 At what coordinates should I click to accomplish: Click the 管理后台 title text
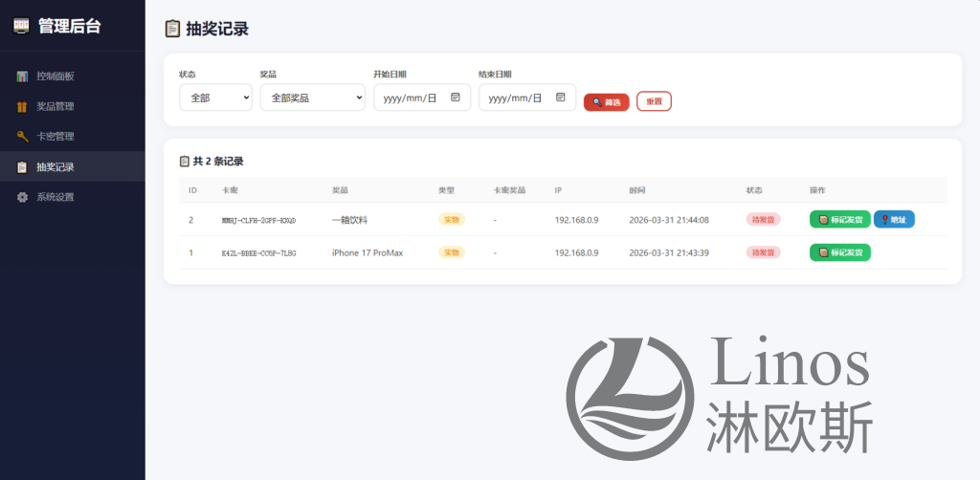[x=69, y=26]
